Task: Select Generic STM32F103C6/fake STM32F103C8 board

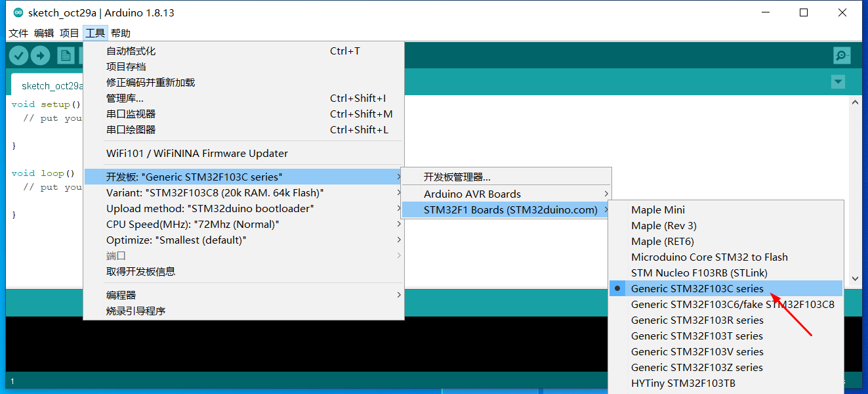Action: pos(726,304)
